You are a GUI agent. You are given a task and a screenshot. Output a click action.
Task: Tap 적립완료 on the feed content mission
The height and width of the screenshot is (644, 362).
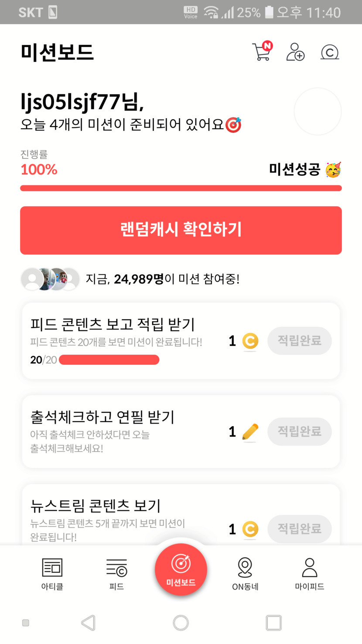[x=299, y=341]
